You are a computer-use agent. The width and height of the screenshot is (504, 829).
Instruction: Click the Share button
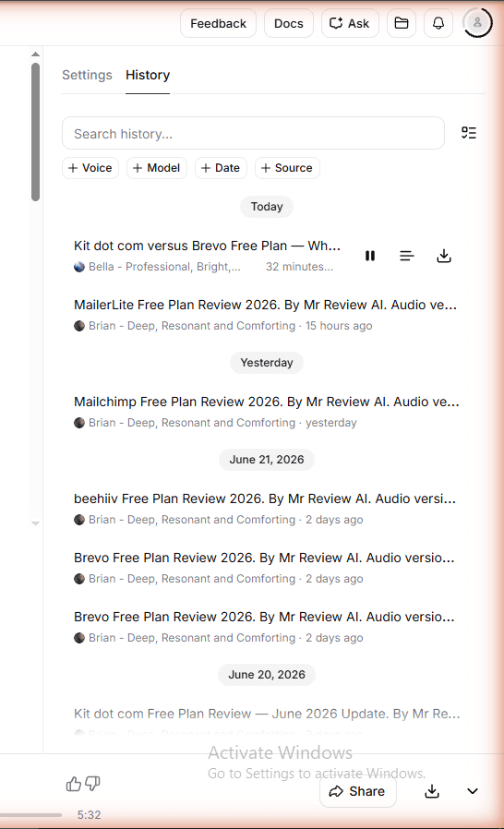click(357, 791)
